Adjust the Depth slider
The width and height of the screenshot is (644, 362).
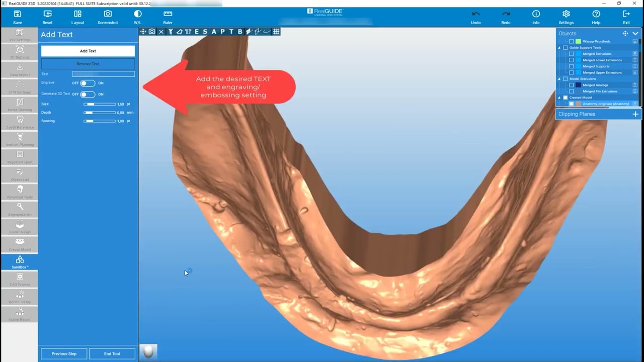click(100, 113)
